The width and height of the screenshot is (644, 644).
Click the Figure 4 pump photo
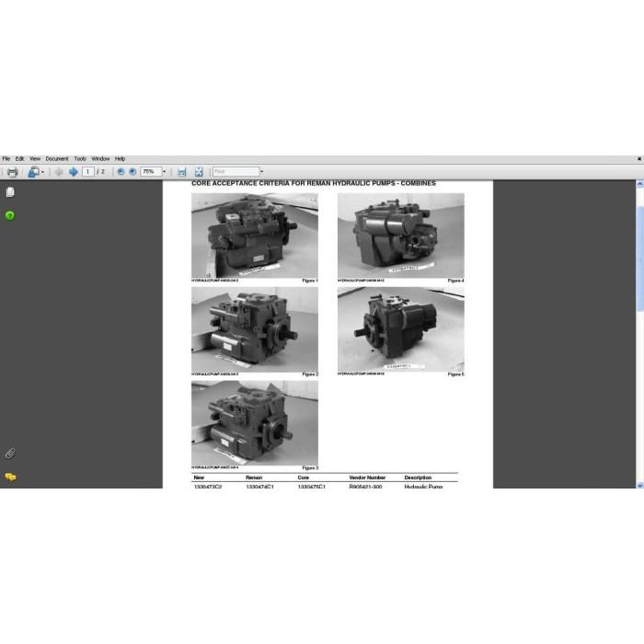(401, 236)
